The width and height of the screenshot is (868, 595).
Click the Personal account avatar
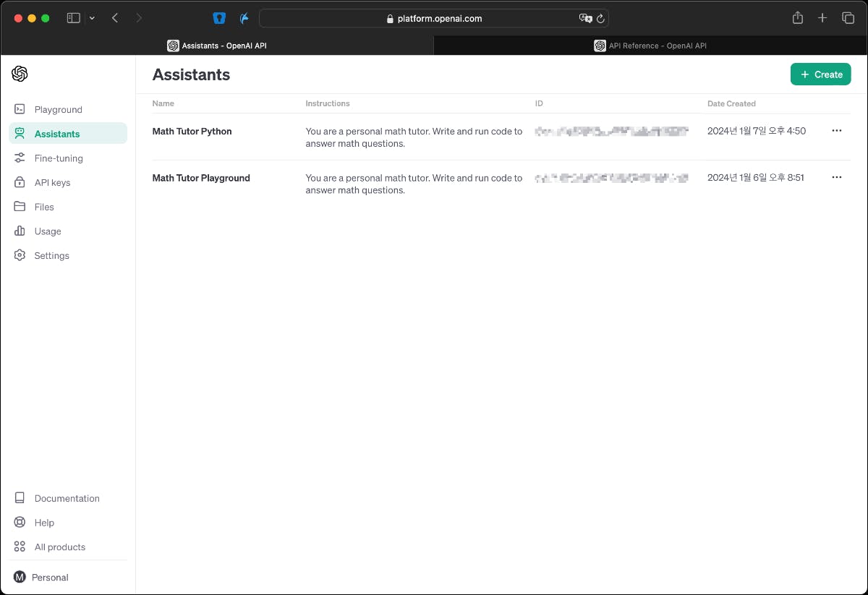[20, 577]
